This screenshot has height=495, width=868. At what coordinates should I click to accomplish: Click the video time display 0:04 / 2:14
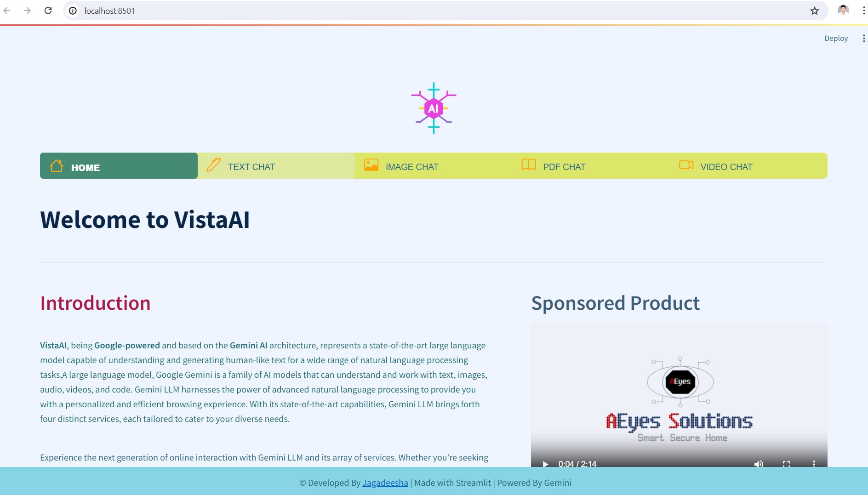pos(577,464)
